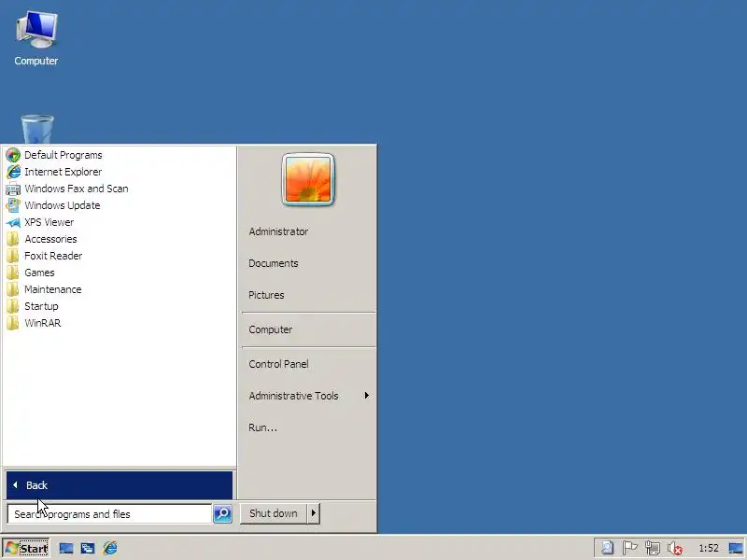747x560 pixels.
Task: Expand the Administrative Tools submenu
Action: (308, 396)
